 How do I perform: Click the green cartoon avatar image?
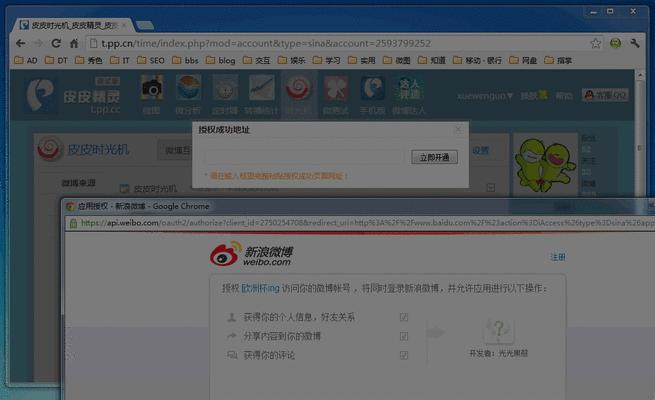(545, 165)
